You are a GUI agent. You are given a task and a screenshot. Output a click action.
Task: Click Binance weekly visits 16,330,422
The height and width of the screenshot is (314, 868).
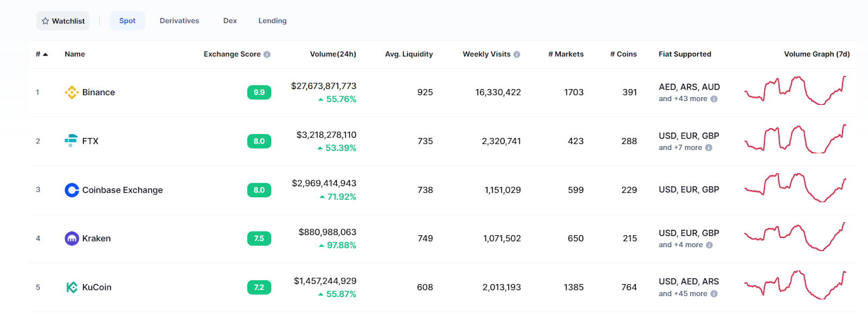point(498,92)
